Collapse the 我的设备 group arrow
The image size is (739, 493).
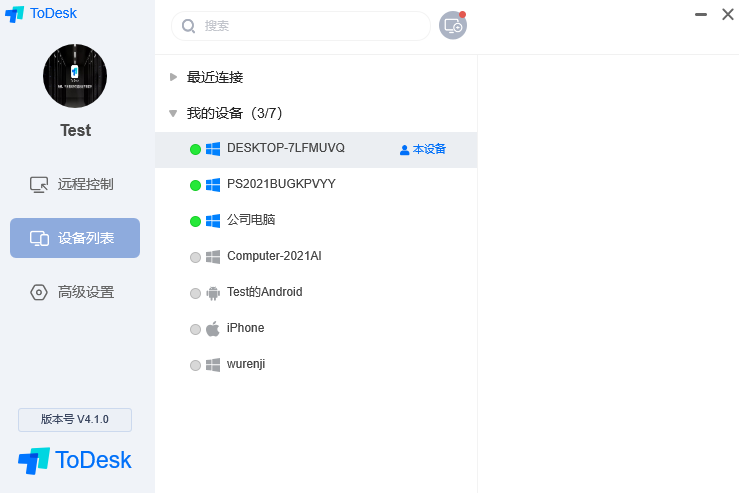click(x=173, y=113)
